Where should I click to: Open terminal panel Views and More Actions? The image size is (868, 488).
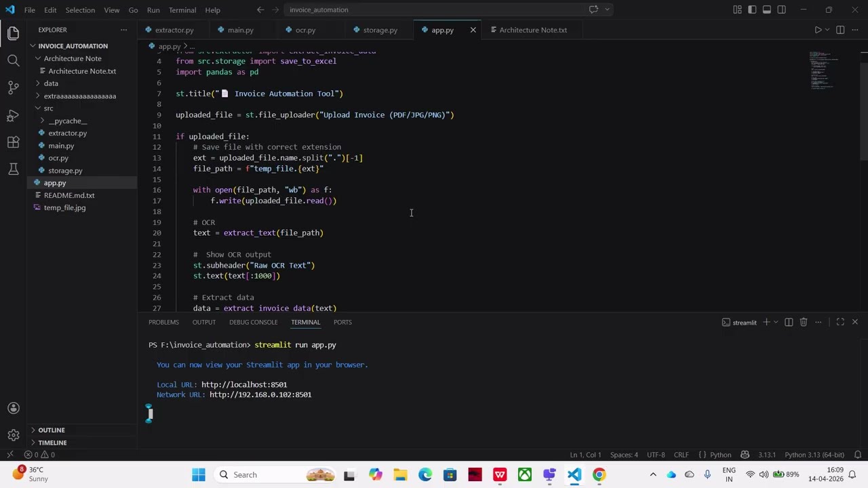[818, 322]
